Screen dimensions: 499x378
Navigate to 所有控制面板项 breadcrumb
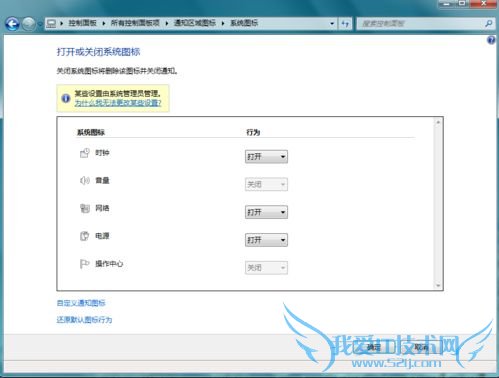135,23
